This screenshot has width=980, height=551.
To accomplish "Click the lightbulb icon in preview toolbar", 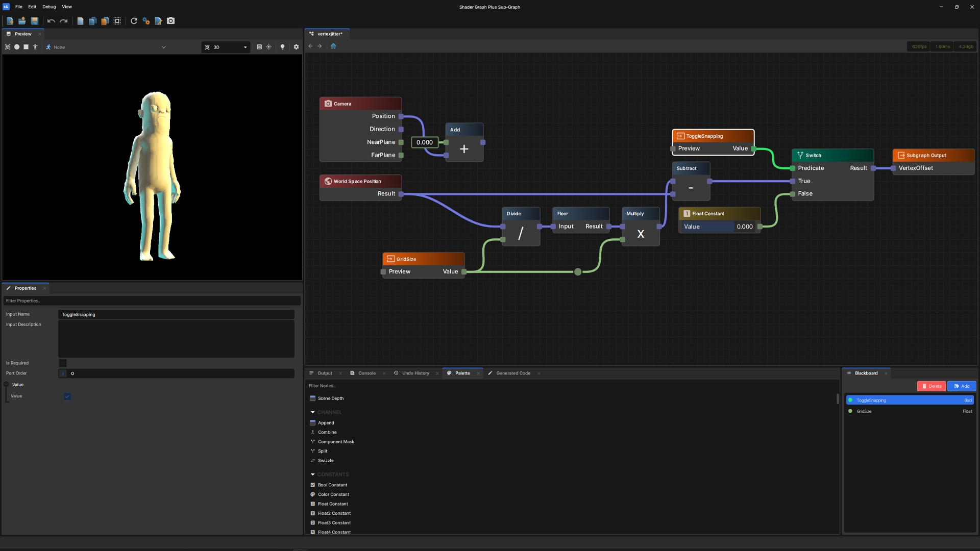I will pyautogui.click(x=282, y=47).
